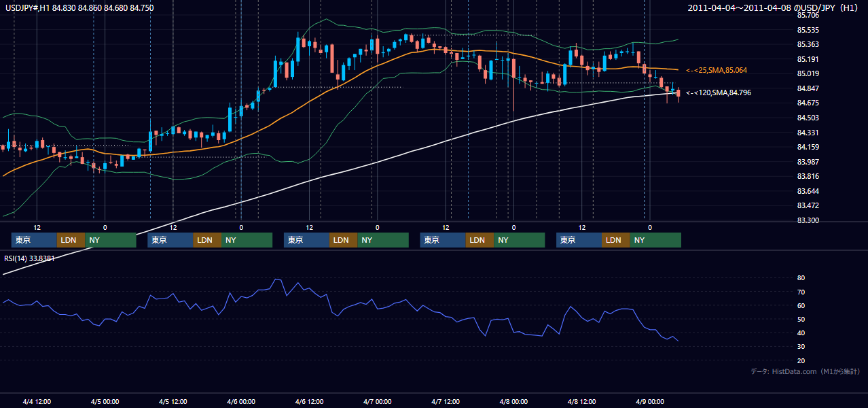The image size is (868, 408).
Task: Click the NY session block for April 8
Action: [655, 240]
